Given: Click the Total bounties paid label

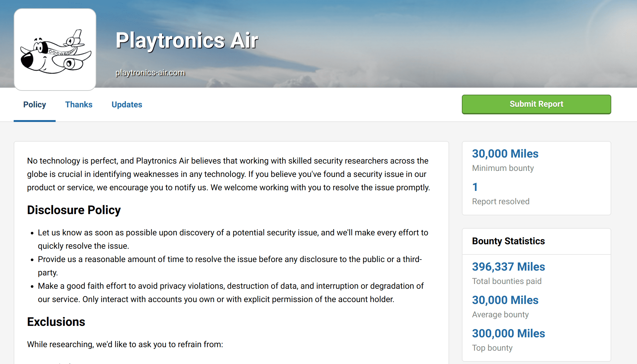Looking at the screenshot, I should click(507, 281).
